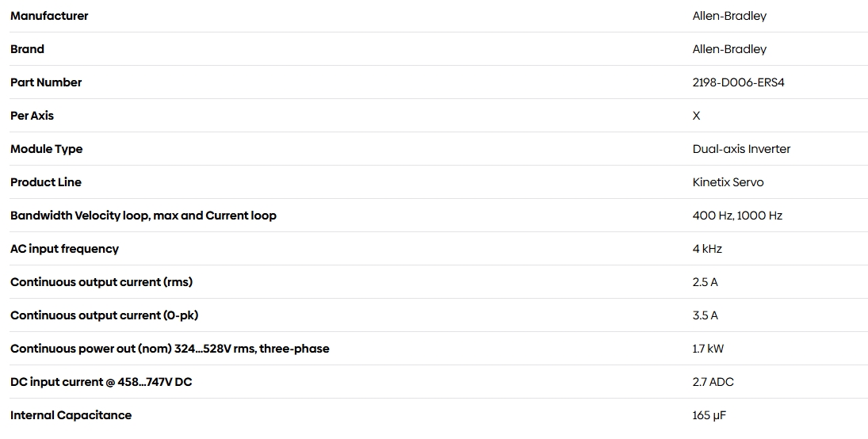The height and width of the screenshot is (439, 868).
Task: Click the Module Type label
Action: click(x=47, y=149)
